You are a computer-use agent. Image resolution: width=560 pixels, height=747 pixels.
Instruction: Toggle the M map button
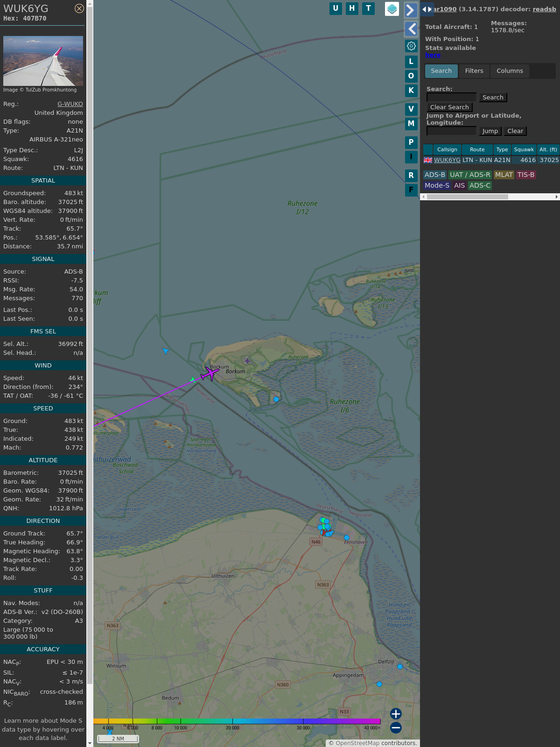click(x=411, y=123)
